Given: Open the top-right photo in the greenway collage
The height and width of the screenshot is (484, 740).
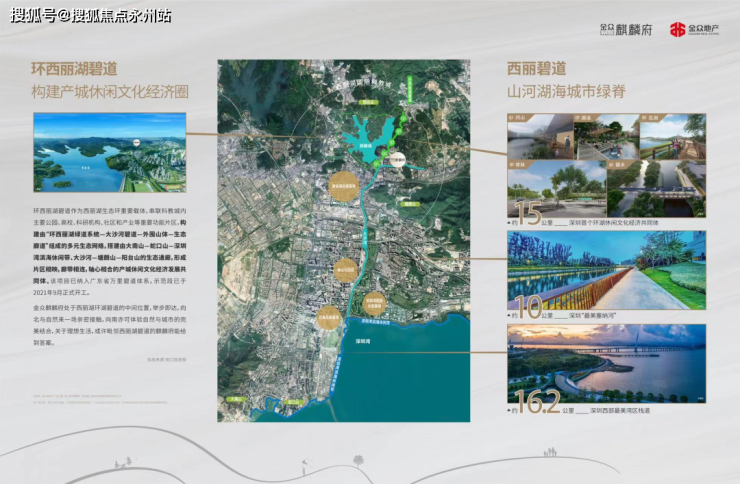Looking at the screenshot, I should [x=671, y=135].
